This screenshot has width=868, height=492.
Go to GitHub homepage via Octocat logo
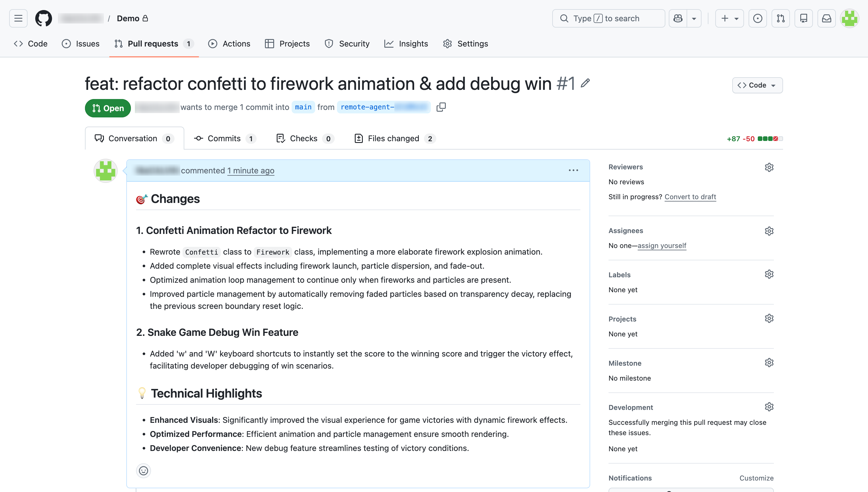point(44,18)
